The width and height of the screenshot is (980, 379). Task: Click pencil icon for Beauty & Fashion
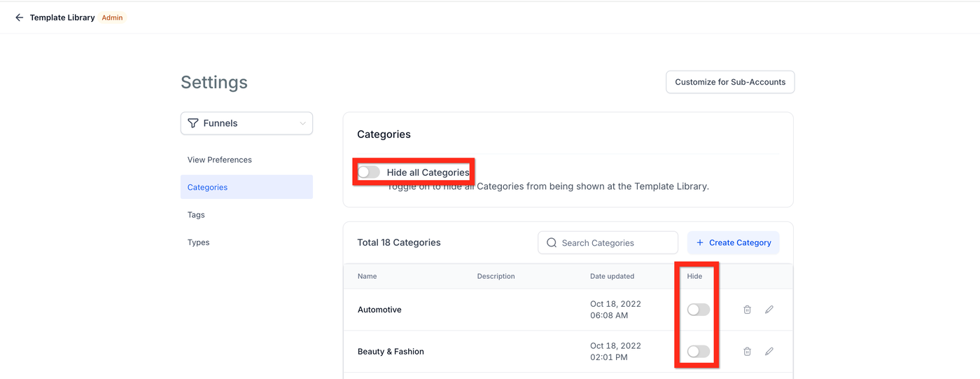(769, 352)
